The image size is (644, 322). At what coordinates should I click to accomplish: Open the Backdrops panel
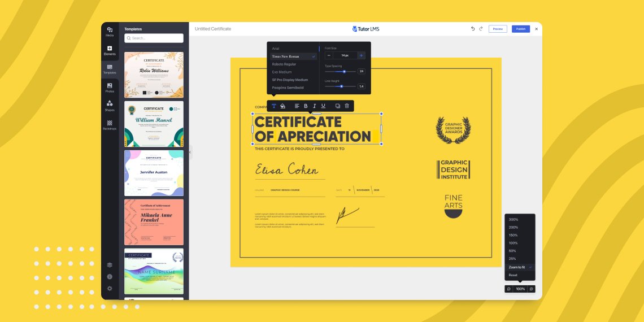(x=110, y=124)
